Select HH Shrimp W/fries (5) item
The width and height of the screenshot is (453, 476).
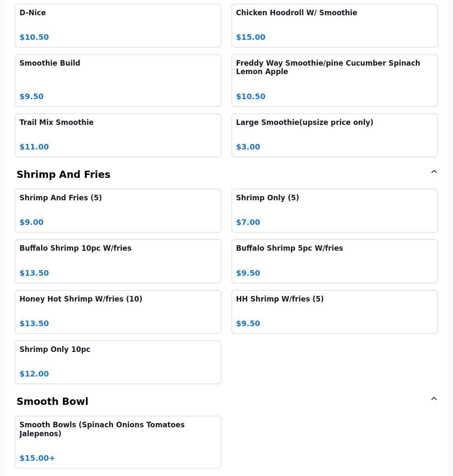(x=334, y=312)
